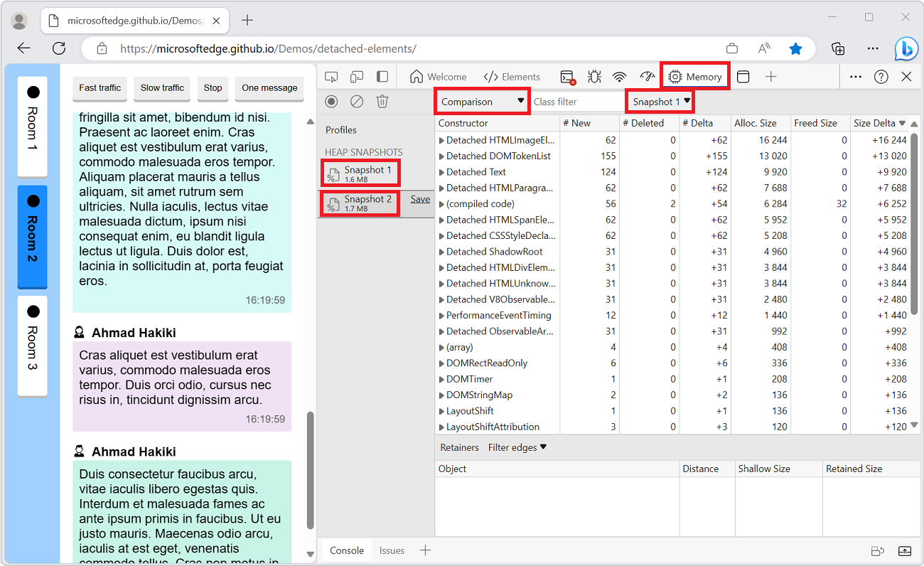Image resolution: width=924 pixels, height=566 pixels.
Task: Open the Snapshot 1 base selector dropdown
Action: [x=661, y=102]
